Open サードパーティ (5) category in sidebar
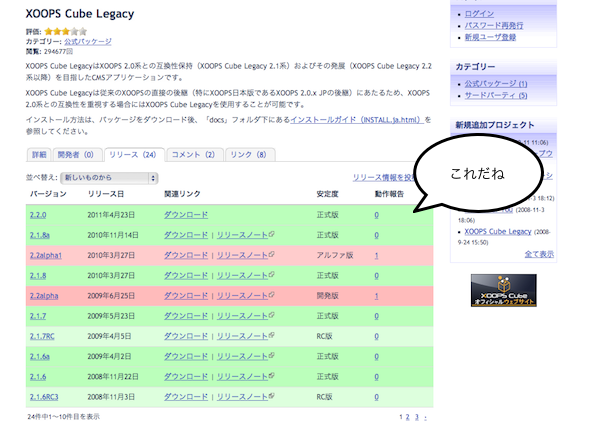 coord(496,96)
